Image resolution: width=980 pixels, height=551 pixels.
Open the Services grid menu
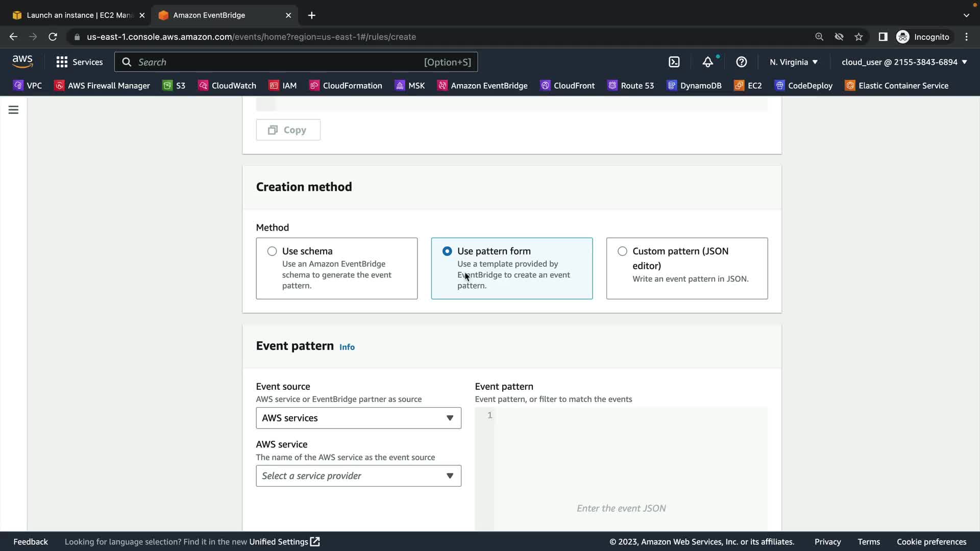point(79,62)
